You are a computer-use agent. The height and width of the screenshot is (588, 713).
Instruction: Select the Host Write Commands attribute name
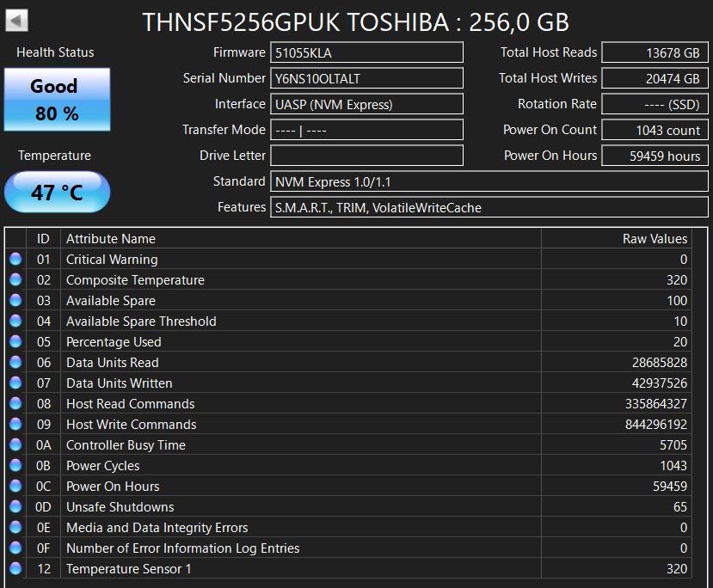tap(132, 425)
